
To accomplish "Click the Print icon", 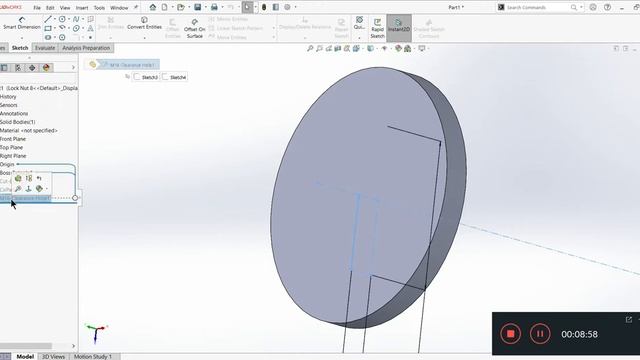I will pos(214,7).
